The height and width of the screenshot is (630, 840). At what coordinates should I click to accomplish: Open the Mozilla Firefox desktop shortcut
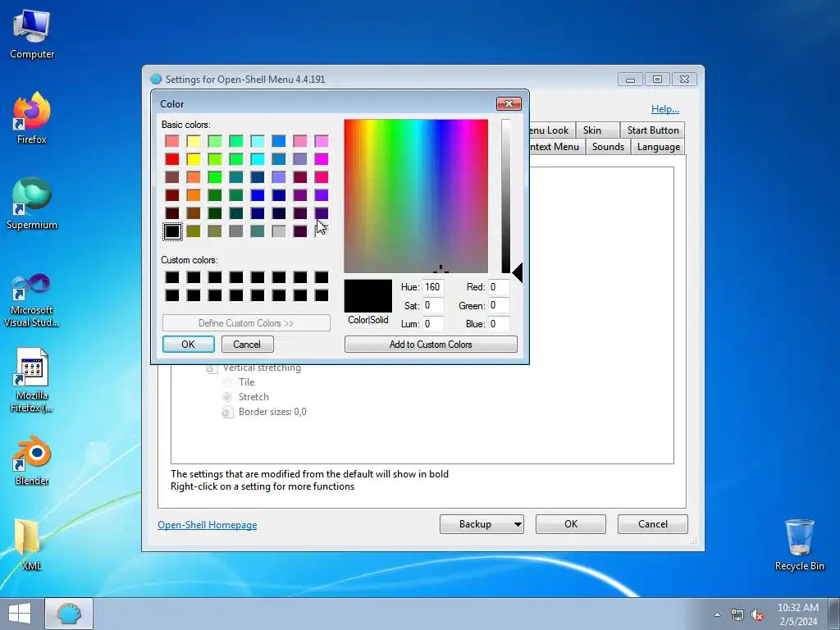click(32, 381)
